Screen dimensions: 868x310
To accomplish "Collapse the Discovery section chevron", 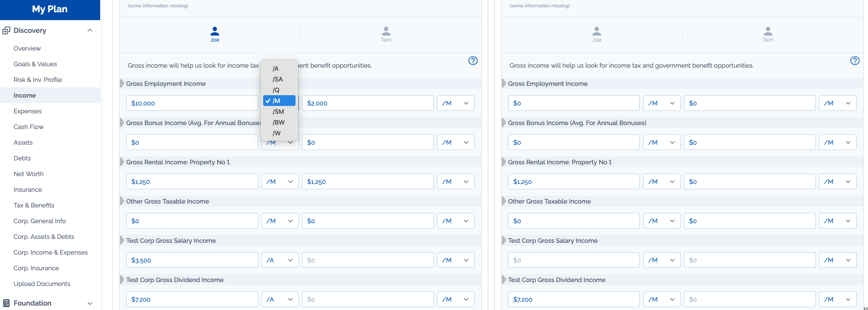I will pos(90,30).
